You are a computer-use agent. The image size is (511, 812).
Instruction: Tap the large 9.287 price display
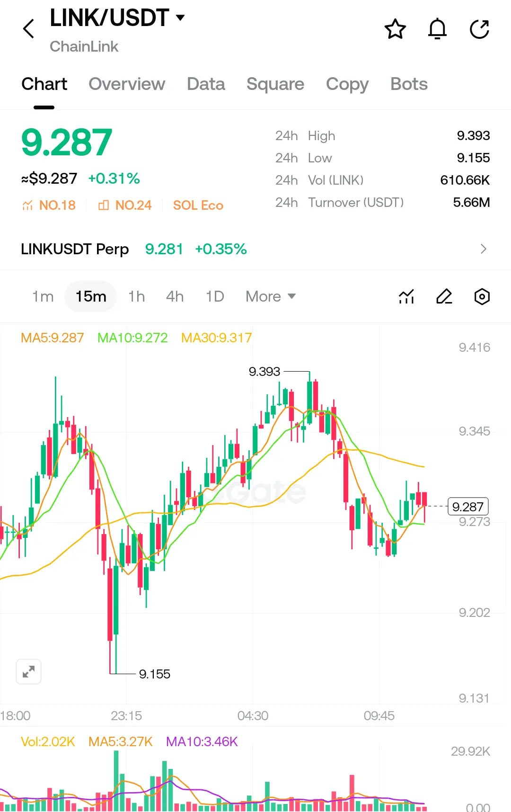67,143
